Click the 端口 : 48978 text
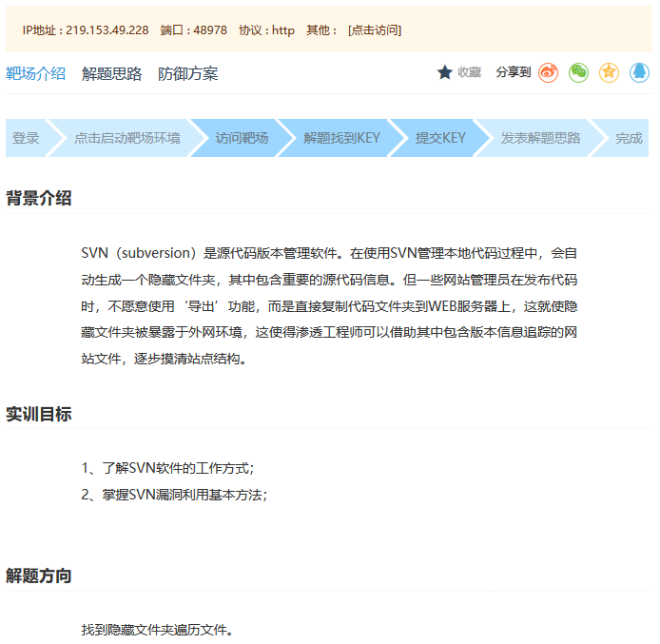The height and width of the screenshot is (644, 660). pos(194,30)
